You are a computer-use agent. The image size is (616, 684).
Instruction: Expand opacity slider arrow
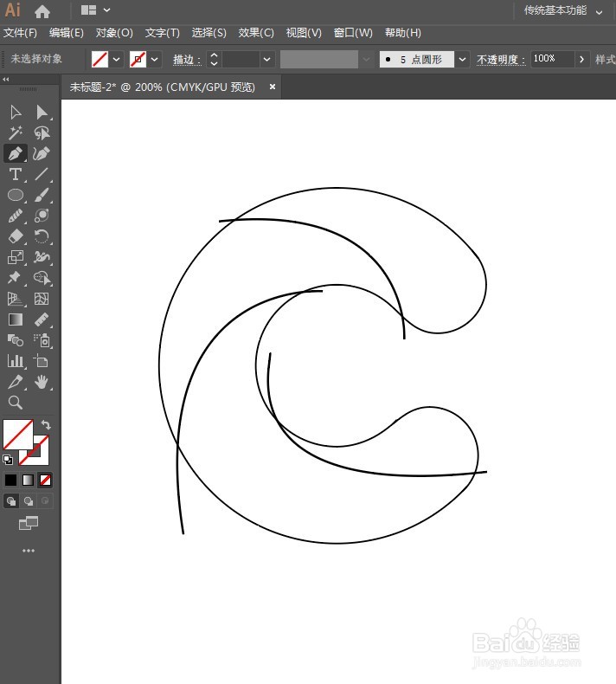pyautogui.click(x=581, y=60)
